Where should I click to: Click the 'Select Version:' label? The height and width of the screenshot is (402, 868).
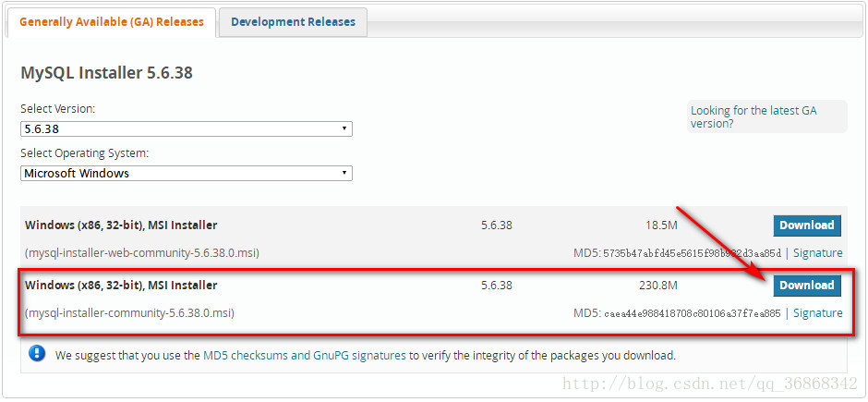[57, 109]
